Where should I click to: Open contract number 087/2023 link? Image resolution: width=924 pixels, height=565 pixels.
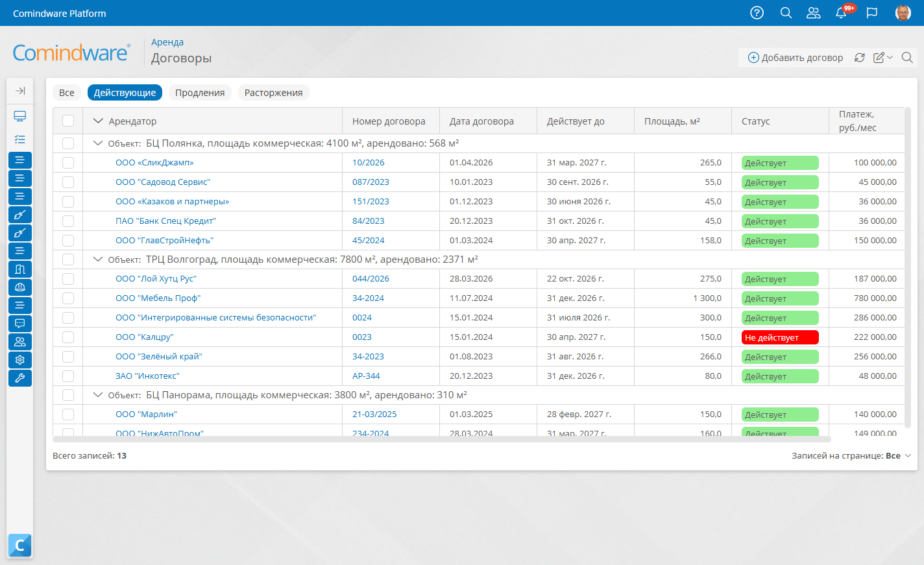coord(371,182)
